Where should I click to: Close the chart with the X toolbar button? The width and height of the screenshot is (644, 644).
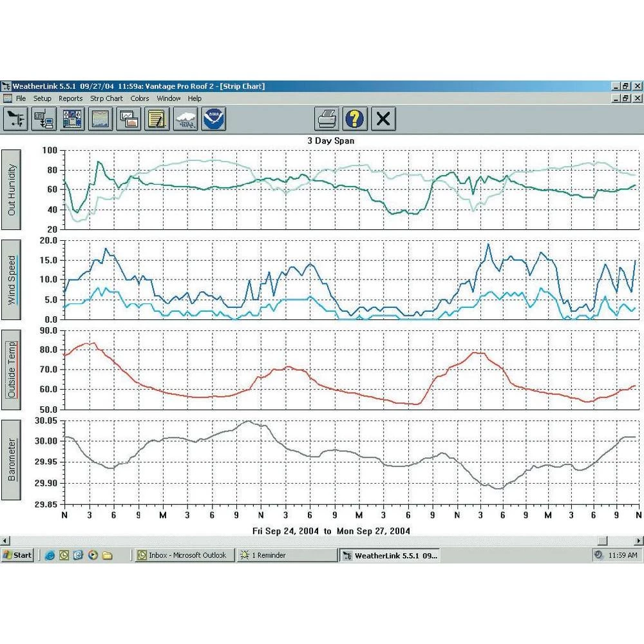coord(383,118)
